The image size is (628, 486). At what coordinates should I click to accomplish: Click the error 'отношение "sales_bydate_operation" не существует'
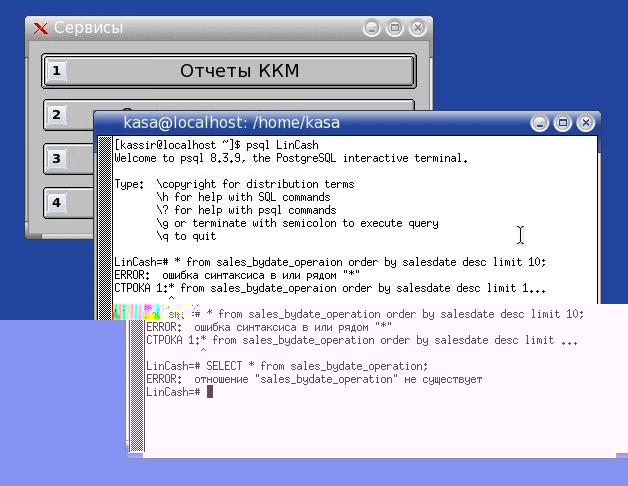(314, 379)
